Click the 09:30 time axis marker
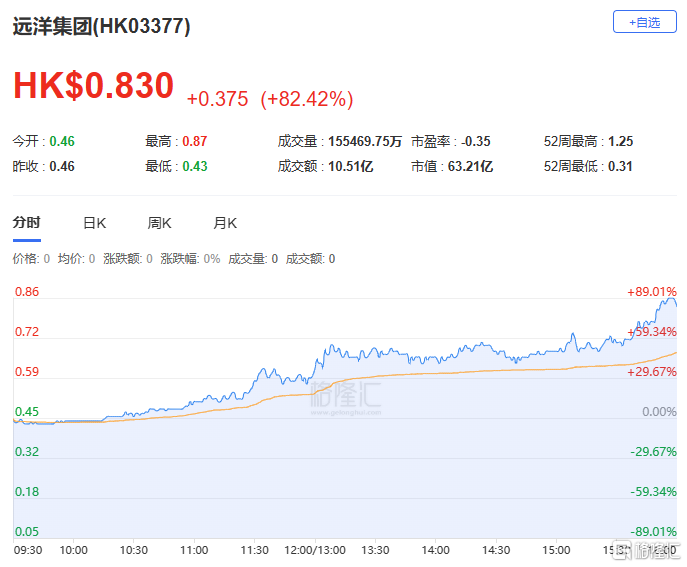 click(x=28, y=550)
